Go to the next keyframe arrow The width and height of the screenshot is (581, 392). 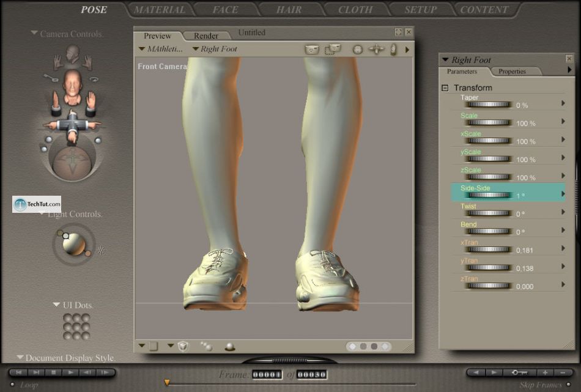point(494,372)
